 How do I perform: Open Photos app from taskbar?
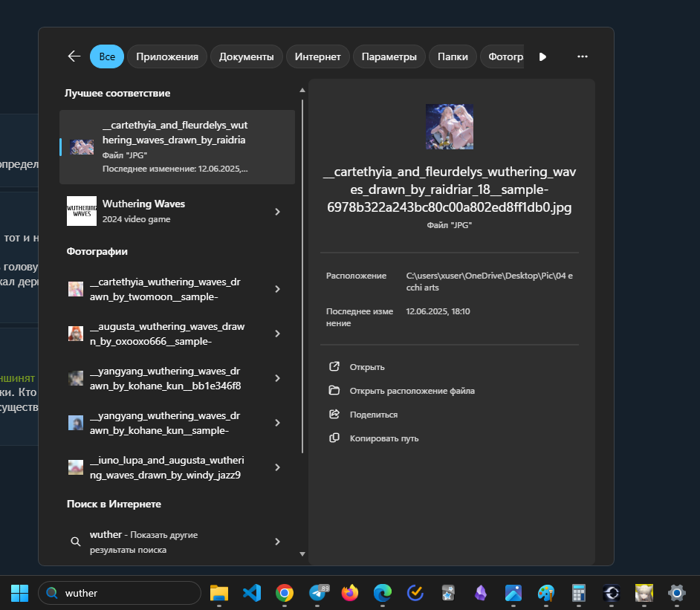click(513, 593)
